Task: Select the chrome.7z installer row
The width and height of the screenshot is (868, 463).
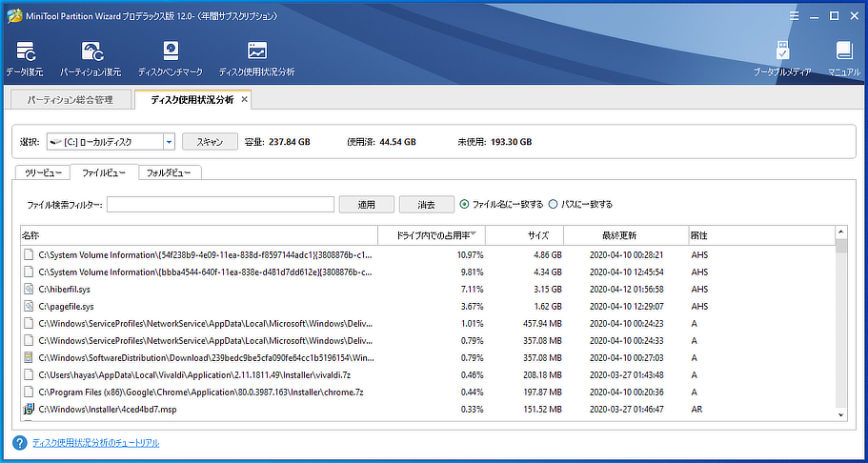Action: (x=428, y=393)
